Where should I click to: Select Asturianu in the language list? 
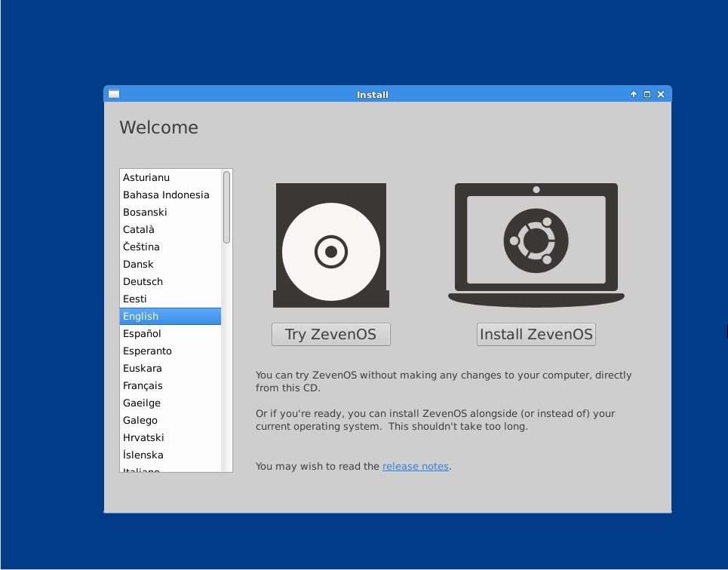(x=170, y=177)
